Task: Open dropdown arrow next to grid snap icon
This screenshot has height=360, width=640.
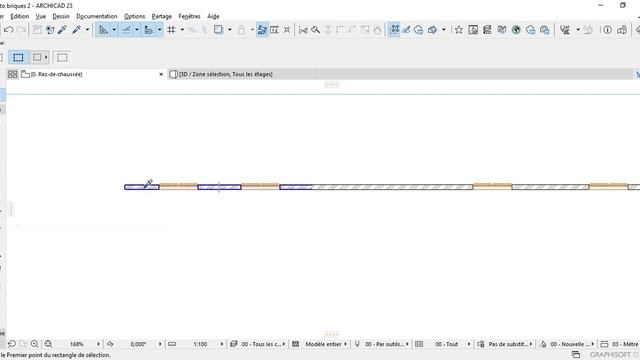Action: coord(182,30)
